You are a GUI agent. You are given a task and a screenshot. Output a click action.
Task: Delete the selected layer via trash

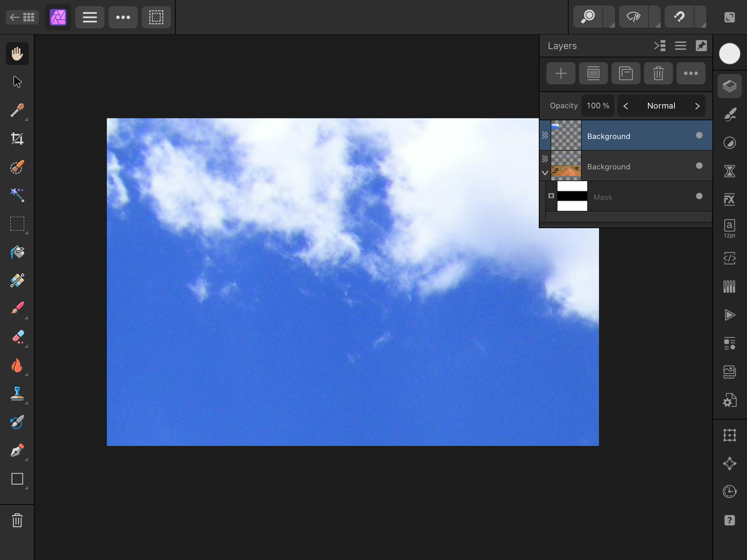(x=658, y=73)
